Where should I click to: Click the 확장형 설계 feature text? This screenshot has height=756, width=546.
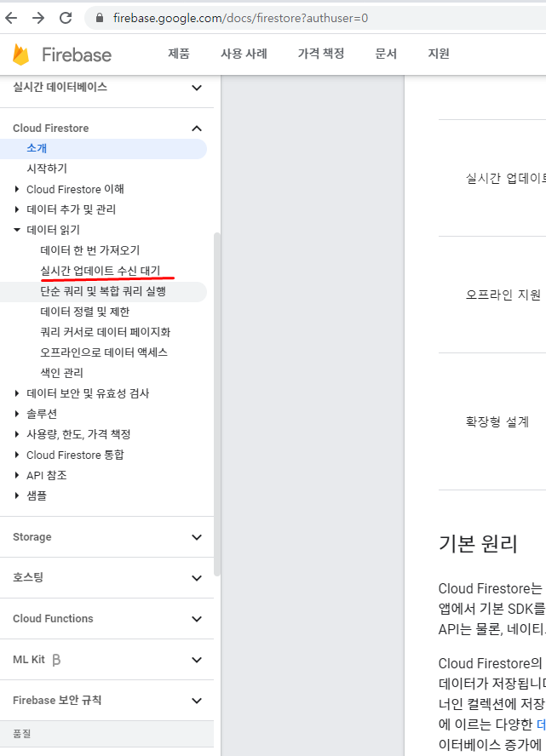(x=497, y=422)
